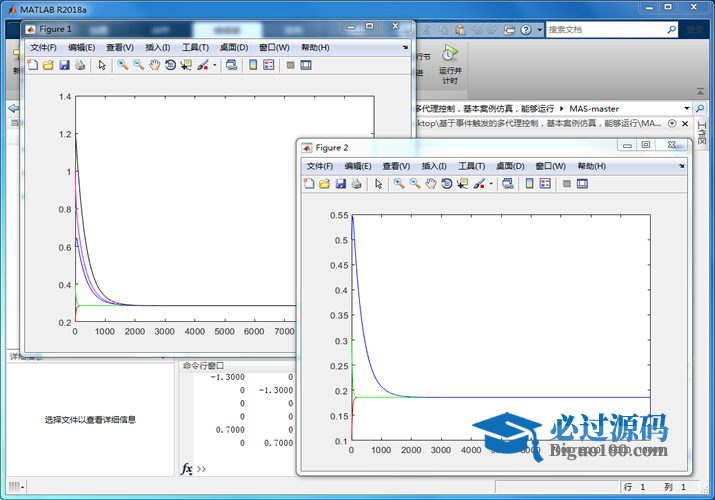Activate Zoom In tool in Figure 1
The image size is (715, 500).
[122, 65]
